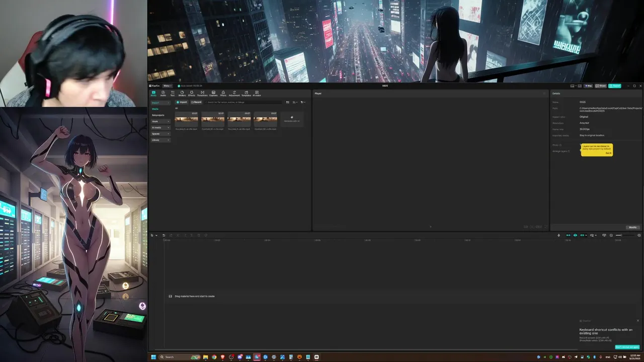
Task: Select the third video clip thumbnail
Action: (x=239, y=119)
